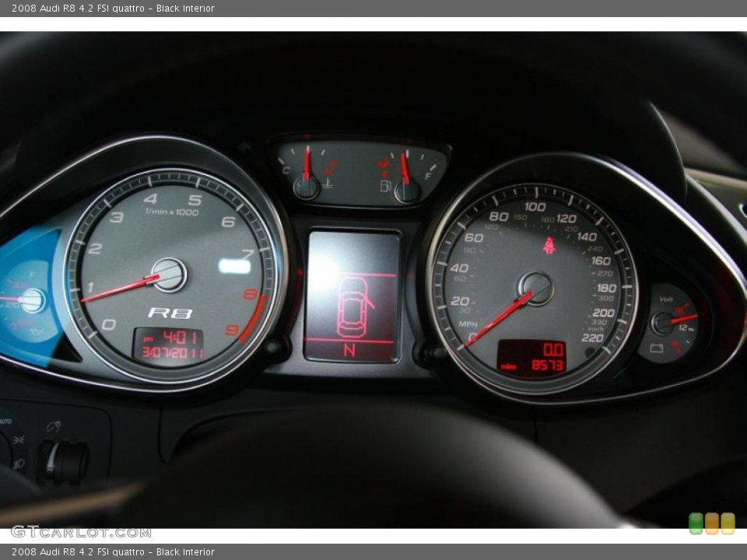Click the headlight icon above the light switch

click(54, 426)
